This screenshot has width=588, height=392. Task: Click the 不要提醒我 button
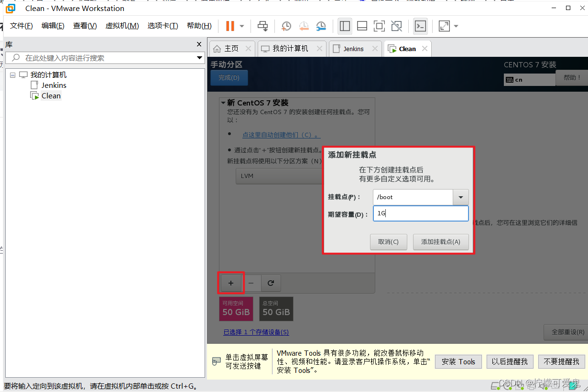pos(562,362)
